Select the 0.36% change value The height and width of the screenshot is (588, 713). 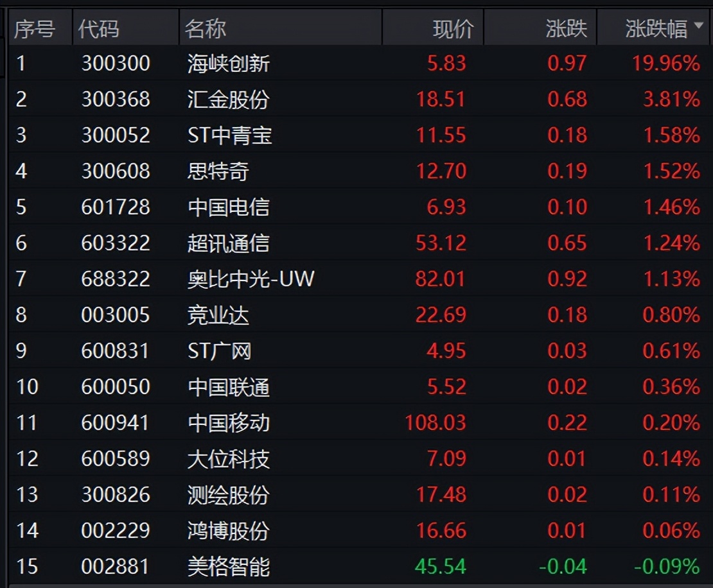coord(671,386)
